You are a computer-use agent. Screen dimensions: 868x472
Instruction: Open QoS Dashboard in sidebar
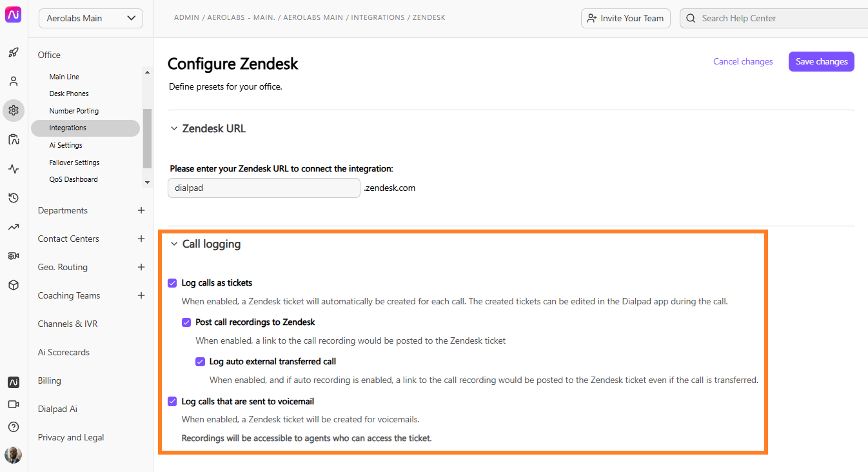pos(74,179)
